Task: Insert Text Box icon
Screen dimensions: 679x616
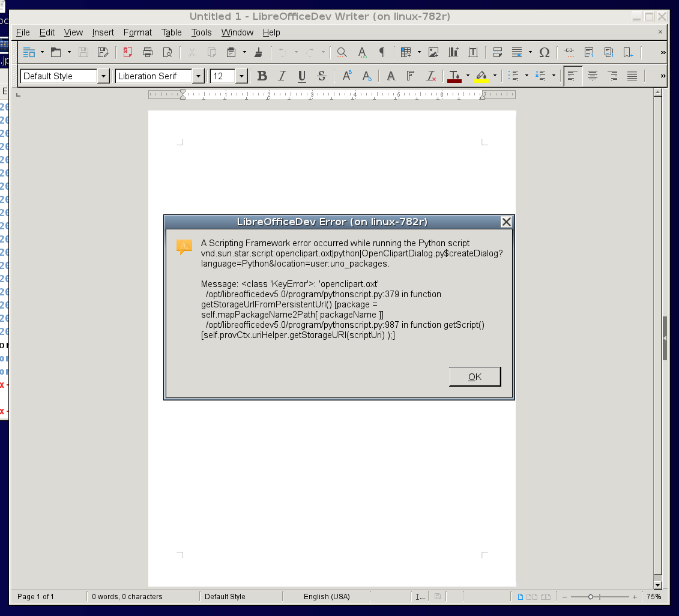Action: tap(473, 52)
